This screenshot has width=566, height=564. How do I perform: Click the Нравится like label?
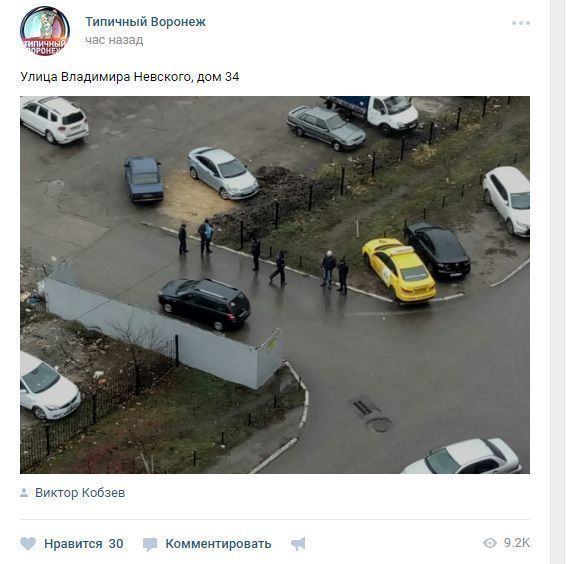(73, 544)
